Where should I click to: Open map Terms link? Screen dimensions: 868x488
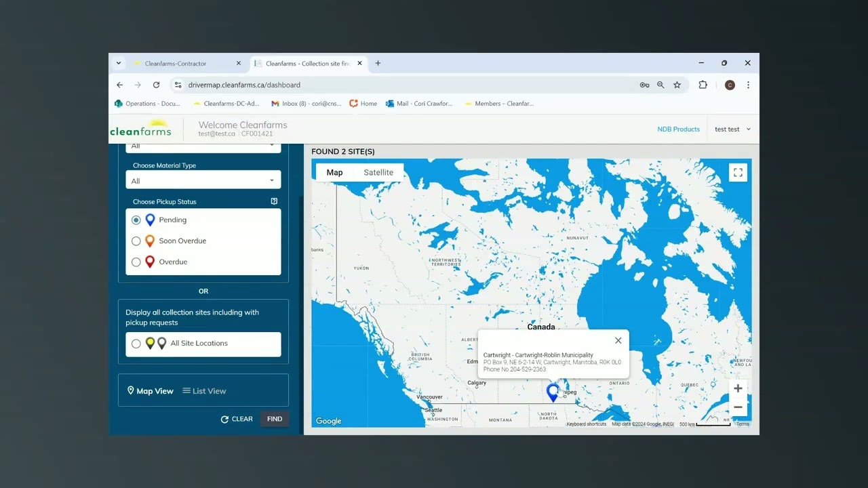coord(743,424)
